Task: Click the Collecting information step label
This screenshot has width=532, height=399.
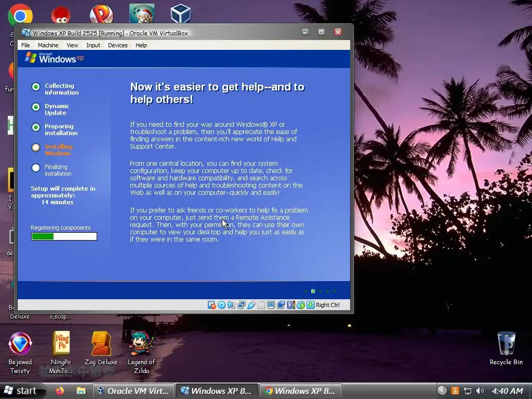Action: point(61,89)
